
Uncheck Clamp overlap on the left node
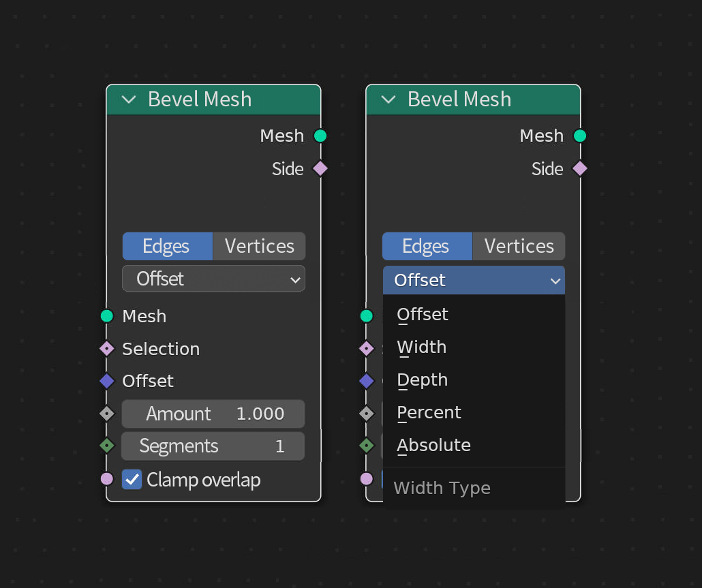pos(132,479)
